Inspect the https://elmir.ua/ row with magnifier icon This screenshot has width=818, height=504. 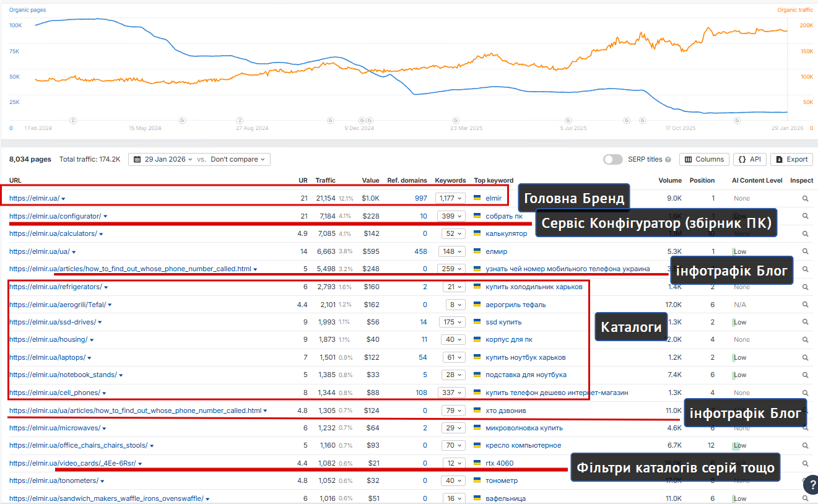tap(805, 199)
